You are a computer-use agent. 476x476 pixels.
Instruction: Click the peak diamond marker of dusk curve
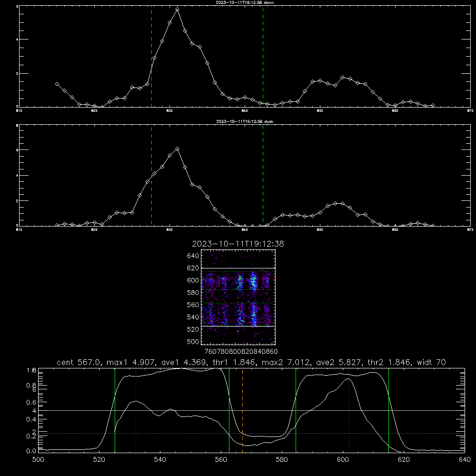[177, 149]
